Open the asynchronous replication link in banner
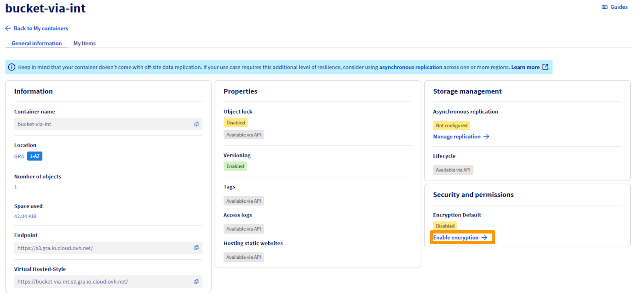Viewport: 644px width, 296px height. pyautogui.click(x=410, y=67)
